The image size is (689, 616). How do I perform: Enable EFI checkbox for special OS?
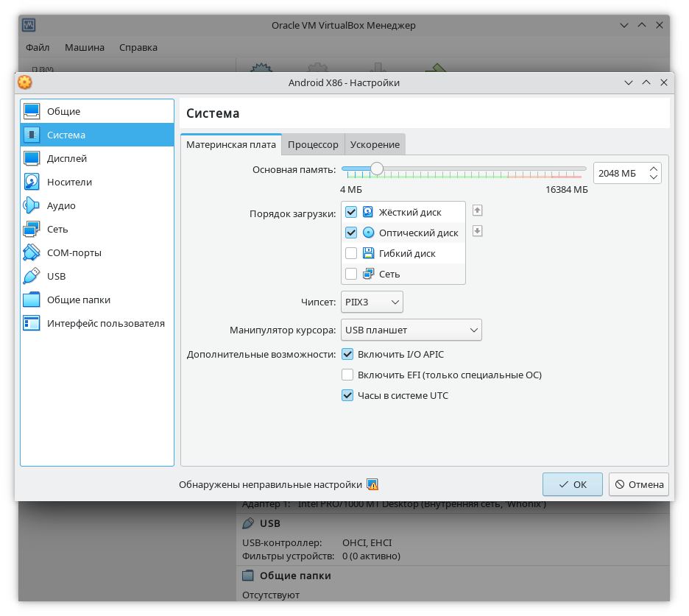click(x=348, y=375)
